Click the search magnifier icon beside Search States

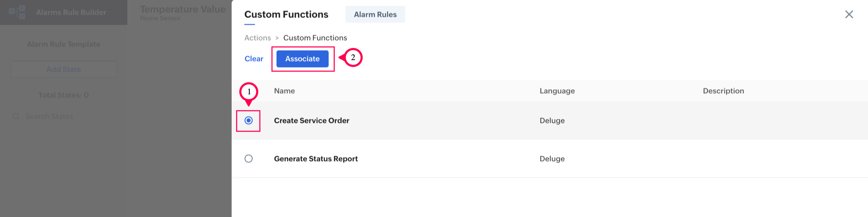[x=16, y=116]
